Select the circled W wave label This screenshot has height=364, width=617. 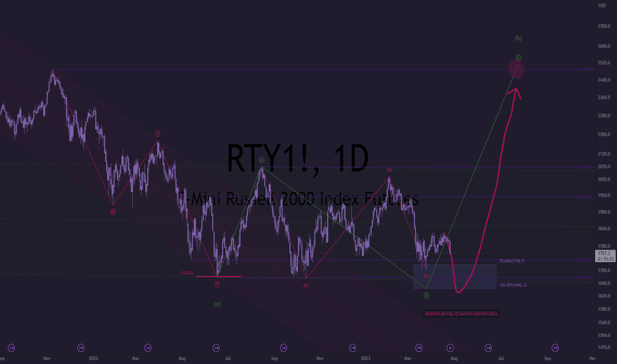(113, 212)
